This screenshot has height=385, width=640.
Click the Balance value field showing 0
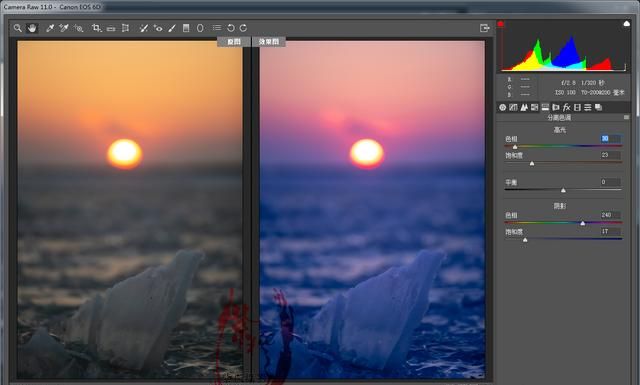[x=611, y=182]
